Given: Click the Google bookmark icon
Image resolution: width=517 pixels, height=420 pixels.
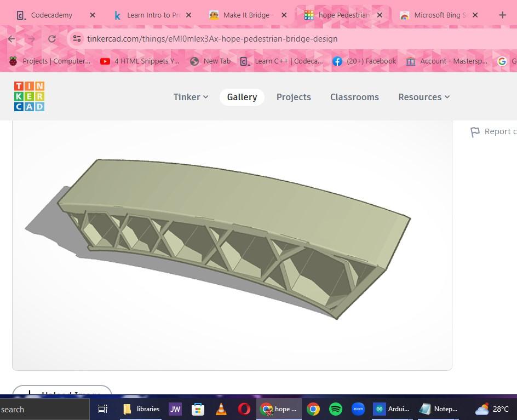Looking at the screenshot, I should pyautogui.click(x=502, y=61).
